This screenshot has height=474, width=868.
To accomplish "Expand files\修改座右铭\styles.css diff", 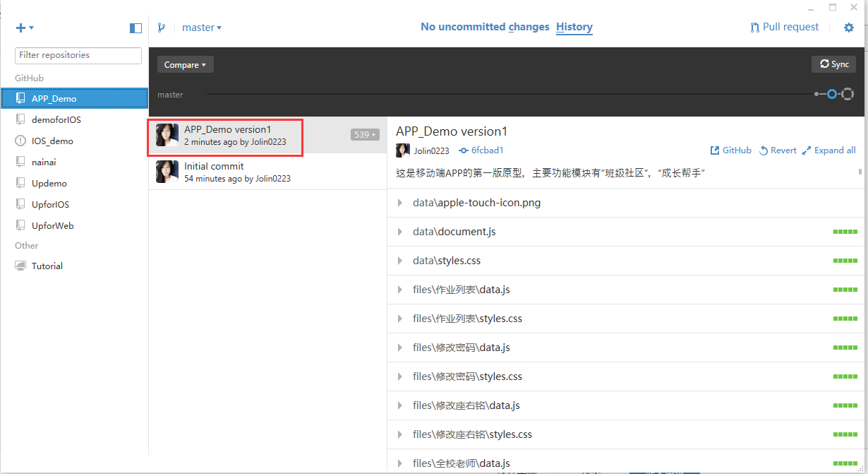I will click(x=400, y=434).
